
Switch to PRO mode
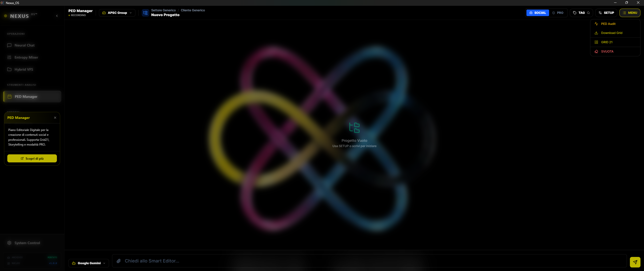pos(558,13)
